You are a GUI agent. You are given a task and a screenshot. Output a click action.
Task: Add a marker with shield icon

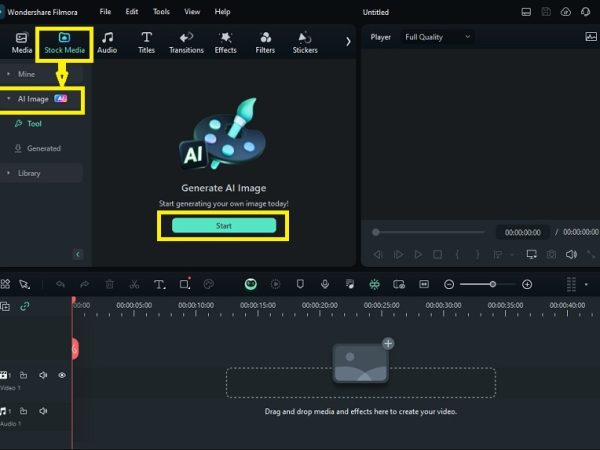300,284
